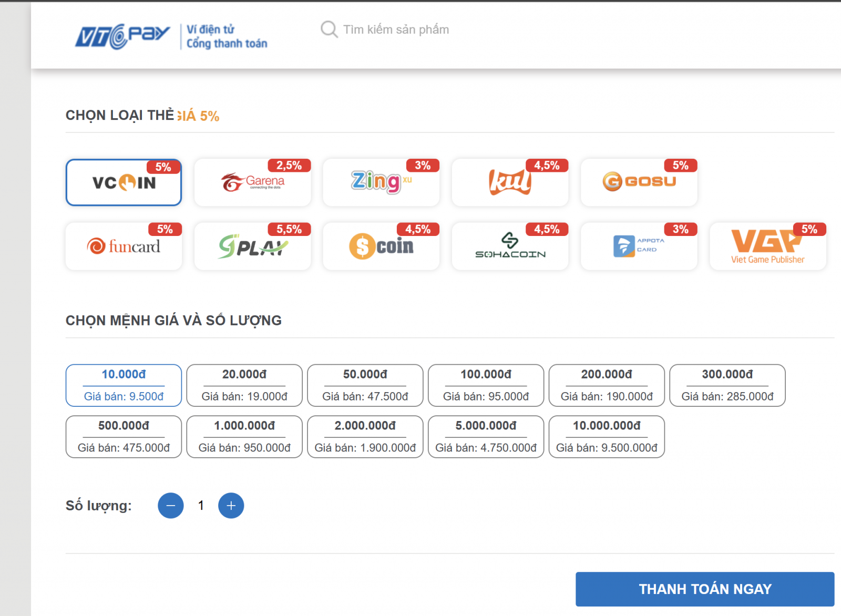The width and height of the screenshot is (841, 616).
Task: Pick the Gosu card type
Action: click(639, 182)
